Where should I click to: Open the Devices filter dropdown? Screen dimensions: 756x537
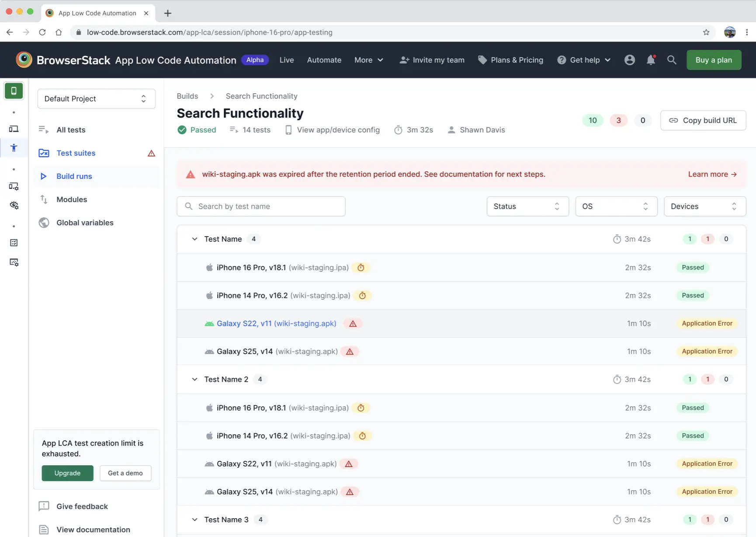pos(704,206)
